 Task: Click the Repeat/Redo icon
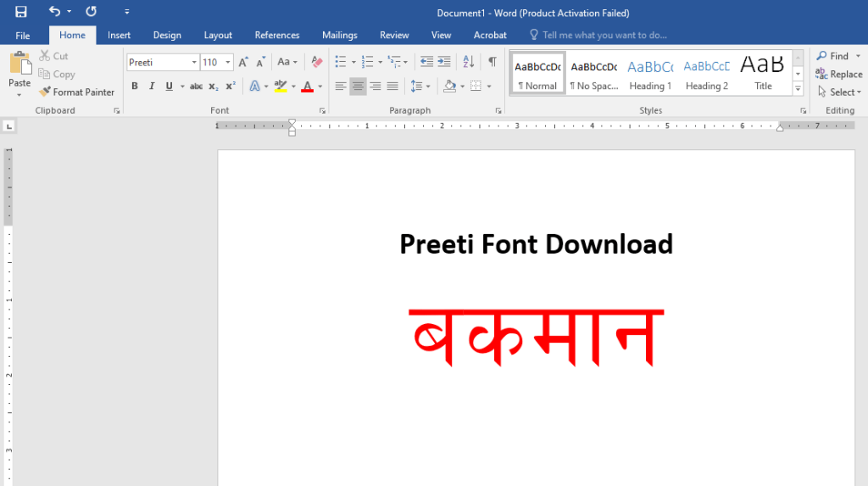click(x=92, y=11)
